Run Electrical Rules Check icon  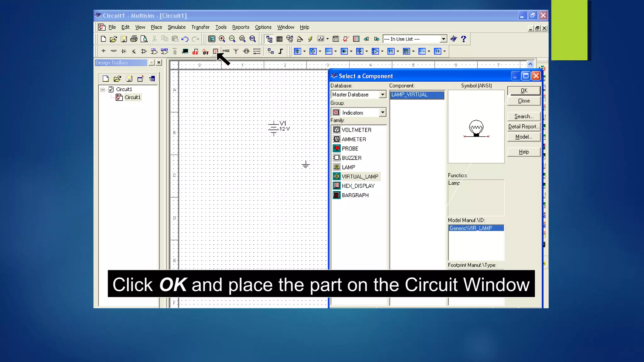[x=346, y=39]
